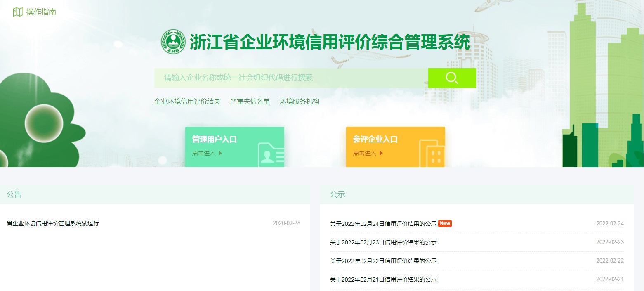Click the date 2022-02-23
This screenshot has width=644, height=291.
click(x=610, y=242)
